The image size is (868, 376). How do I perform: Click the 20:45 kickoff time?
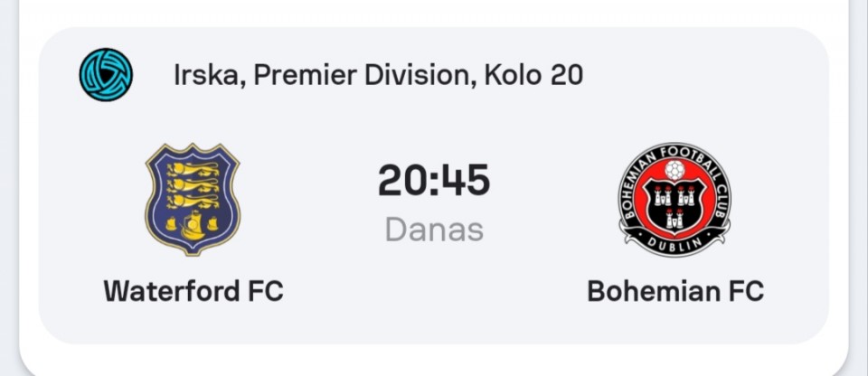point(434,181)
